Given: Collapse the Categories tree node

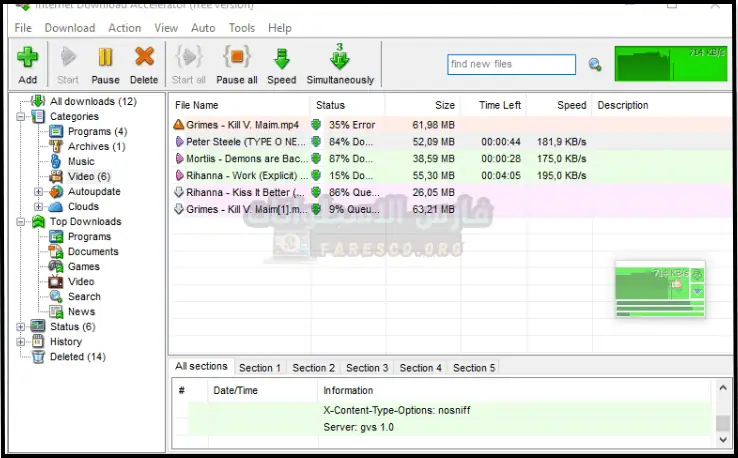Looking at the screenshot, I should tap(23, 117).
